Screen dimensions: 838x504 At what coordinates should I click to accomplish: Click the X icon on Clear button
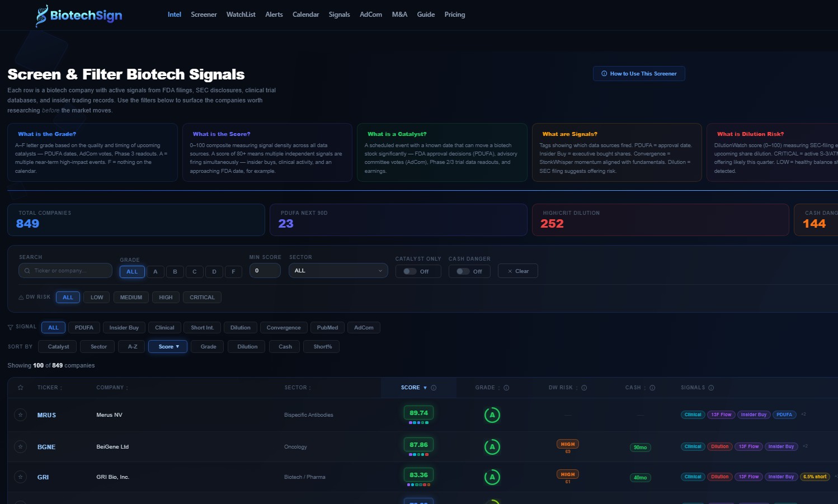tap(510, 271)
